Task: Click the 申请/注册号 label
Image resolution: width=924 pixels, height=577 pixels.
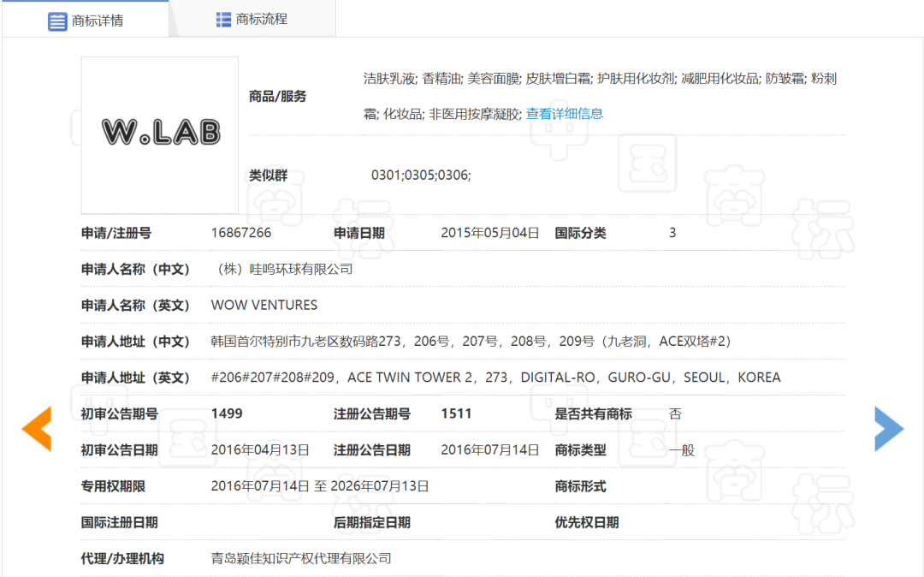Action: (116, 233)
